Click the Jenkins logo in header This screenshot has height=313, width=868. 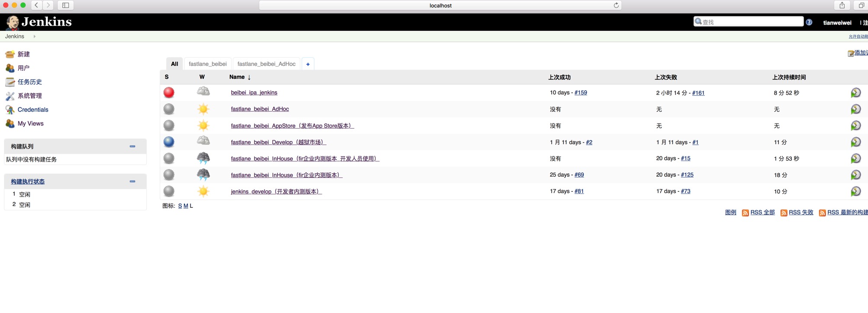[x=39, y=22]
